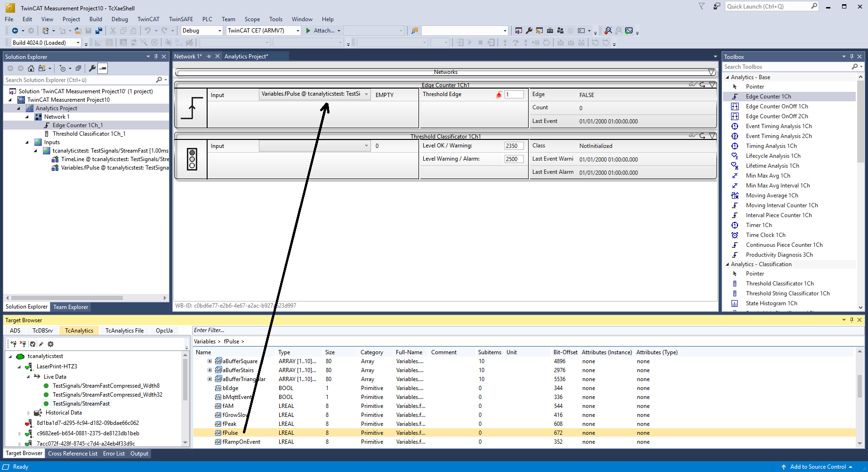Image resolution: width=868 pixels, height=472 pixels.
Task: Open Solution Explorer properties wrench icon
Action: (92, 68)
